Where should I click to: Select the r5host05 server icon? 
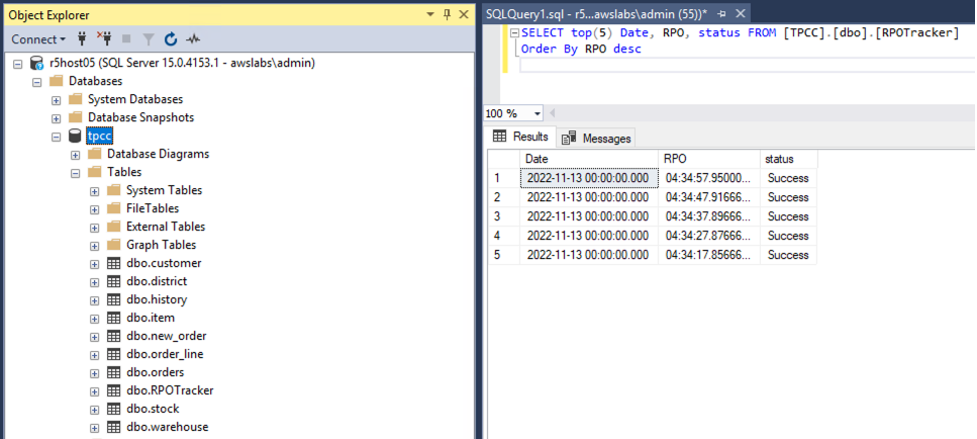[37, 64]
